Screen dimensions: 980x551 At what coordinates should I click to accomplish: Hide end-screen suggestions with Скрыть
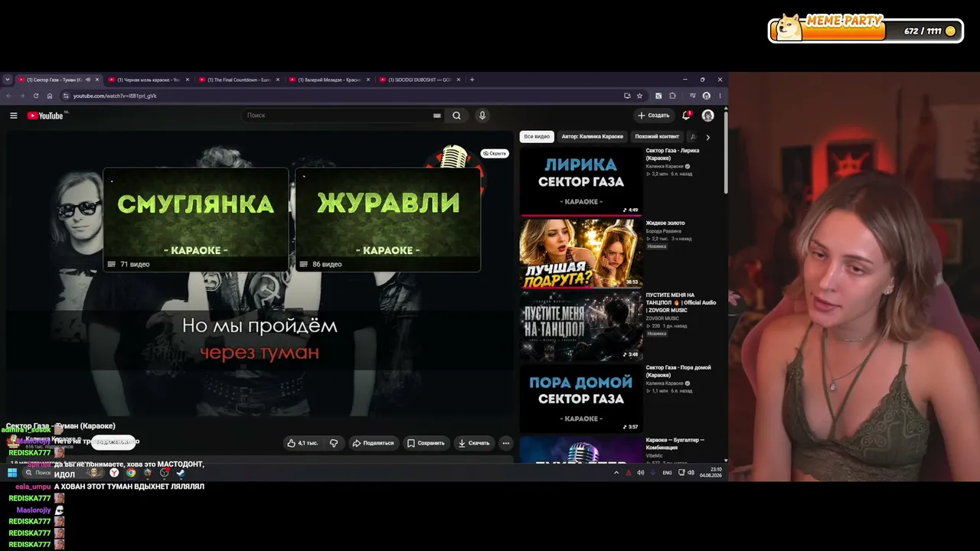(x=495, y=153)
